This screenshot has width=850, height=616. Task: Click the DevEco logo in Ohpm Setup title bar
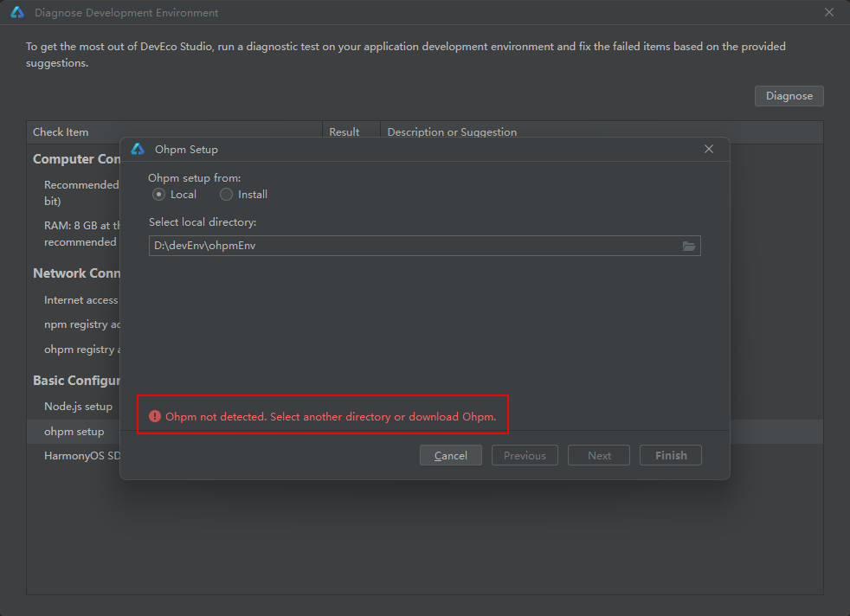pos(138,149)
